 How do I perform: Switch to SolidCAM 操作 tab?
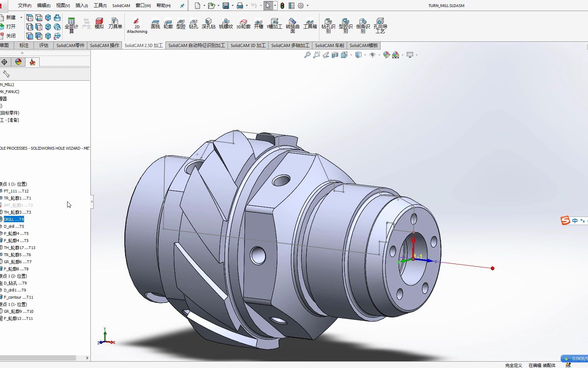click(105, 45)
